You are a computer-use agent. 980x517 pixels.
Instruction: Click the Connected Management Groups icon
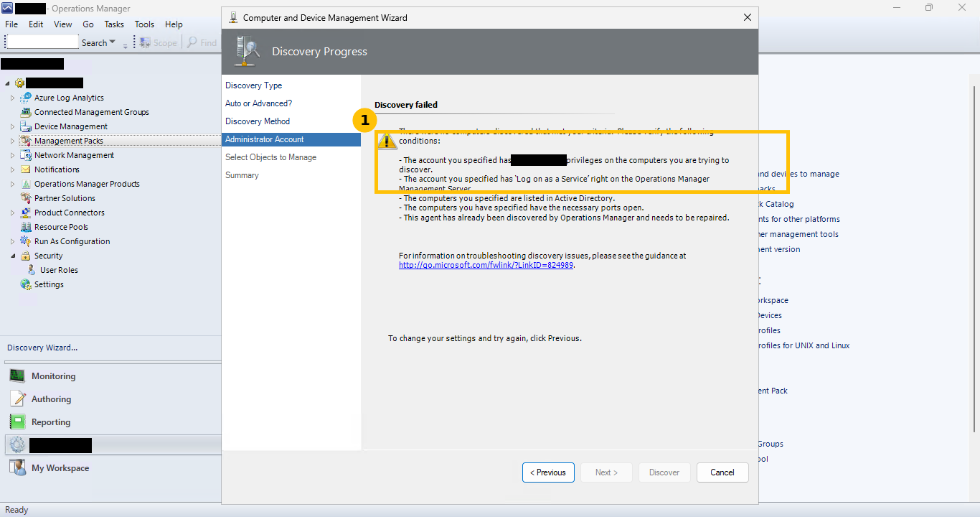click(x=27, y=112)
